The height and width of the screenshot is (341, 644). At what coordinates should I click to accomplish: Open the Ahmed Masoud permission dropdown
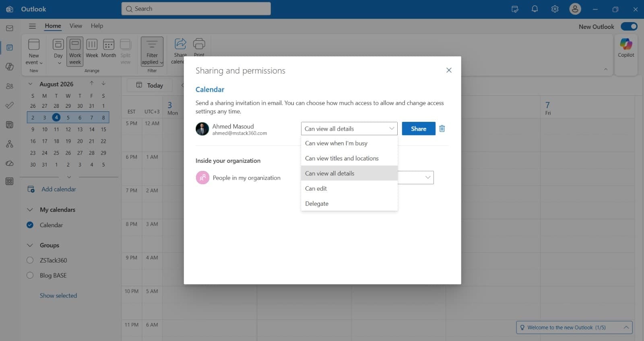pyautogui.click(x=349, y=129)
